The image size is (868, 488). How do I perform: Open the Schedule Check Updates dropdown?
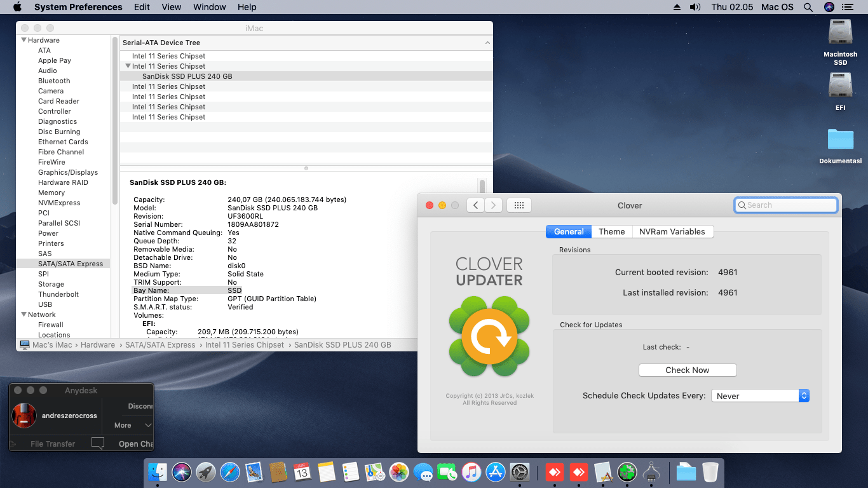pyautogui.click(x=760, y=396)
